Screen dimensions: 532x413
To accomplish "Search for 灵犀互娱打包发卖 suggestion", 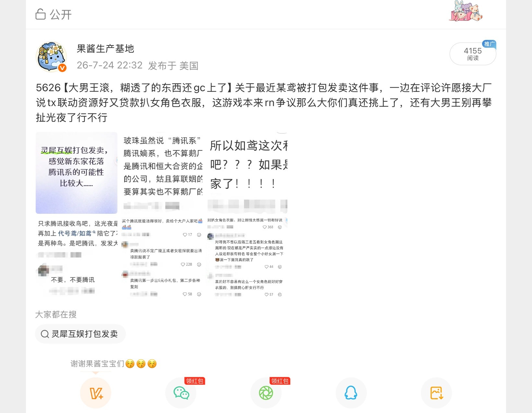I will coord(80,334).
